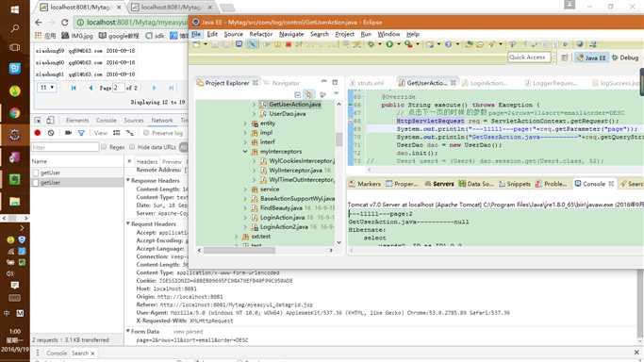Toggle Hide data URLs checkbox
Viewport: 644px width, 362px height.
[132, 147]
